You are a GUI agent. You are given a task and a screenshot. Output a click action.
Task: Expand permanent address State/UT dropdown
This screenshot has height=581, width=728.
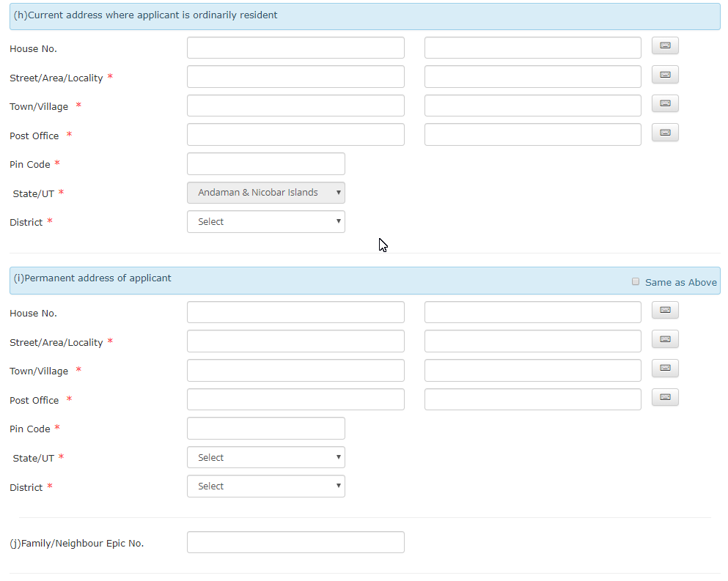click(266, 458)
